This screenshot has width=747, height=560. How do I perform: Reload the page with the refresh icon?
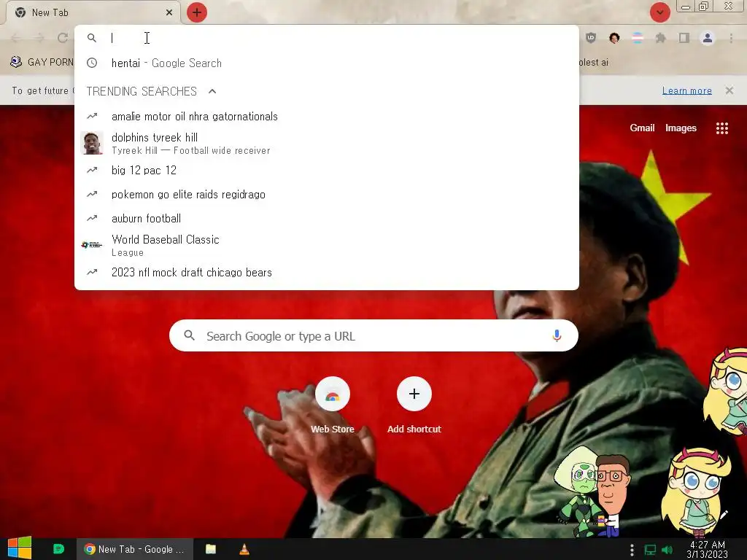tap(63, 38)
